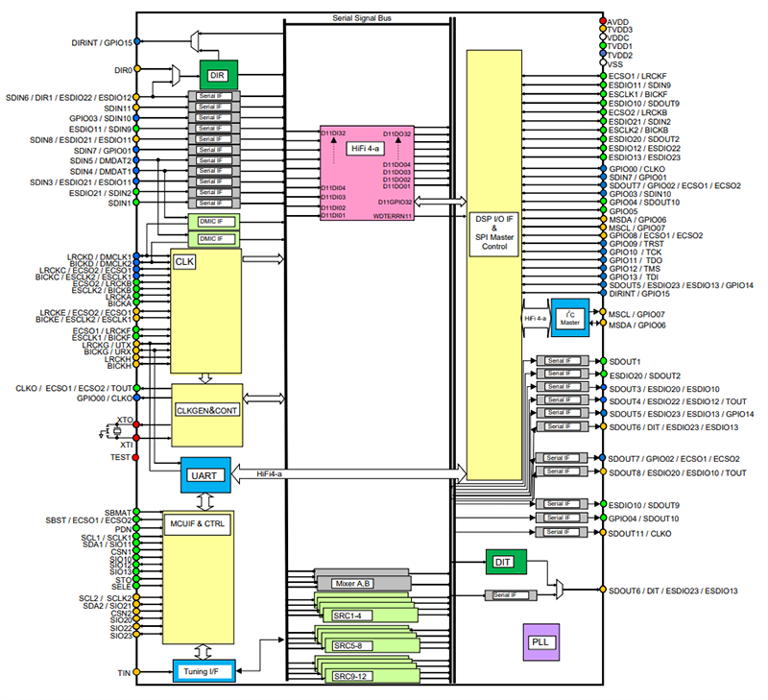The image size is (768, 700).
Task: Open the CLK block
Action: [184, 261]
